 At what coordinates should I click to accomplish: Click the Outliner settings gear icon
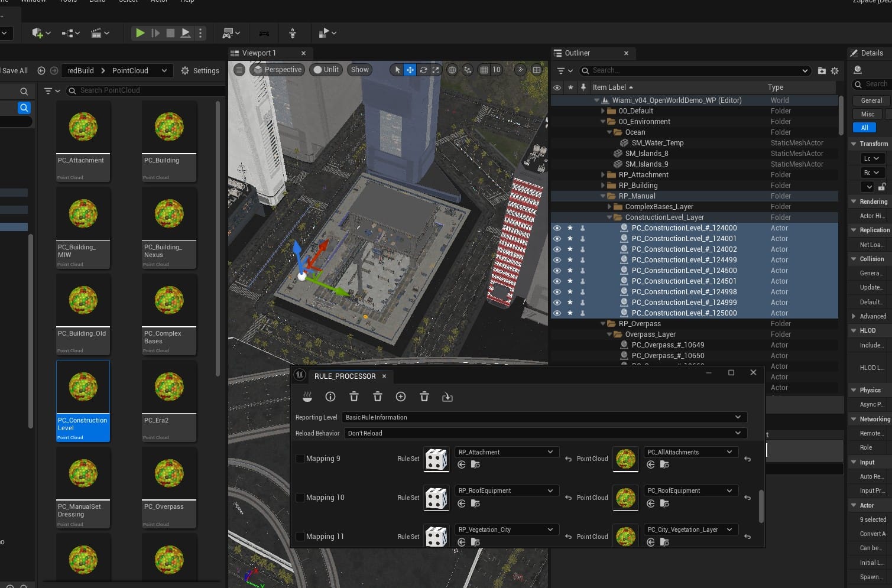tap(835, 71)
